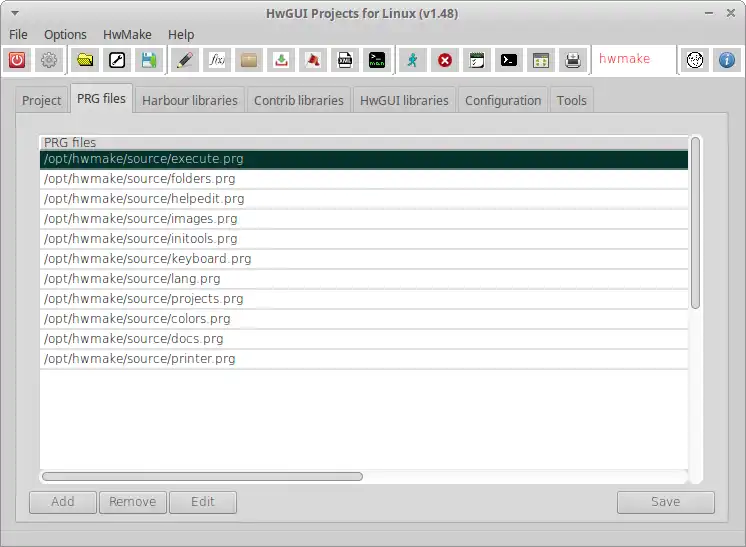
Task: Click the Edit button
Action: [203, 502]
